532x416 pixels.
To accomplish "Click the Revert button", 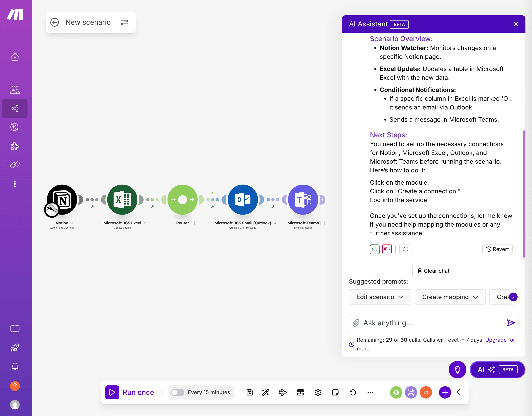I will coord(497,249).
